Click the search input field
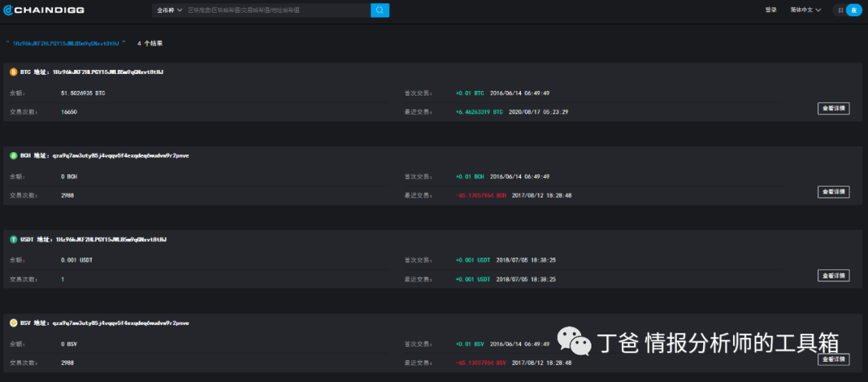This screenshot has height=382, width=868. [276, 10]
